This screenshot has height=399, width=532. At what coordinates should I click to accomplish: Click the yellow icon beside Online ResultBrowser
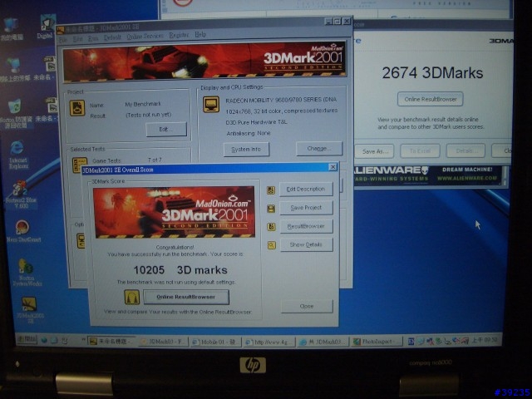point(131,297)
